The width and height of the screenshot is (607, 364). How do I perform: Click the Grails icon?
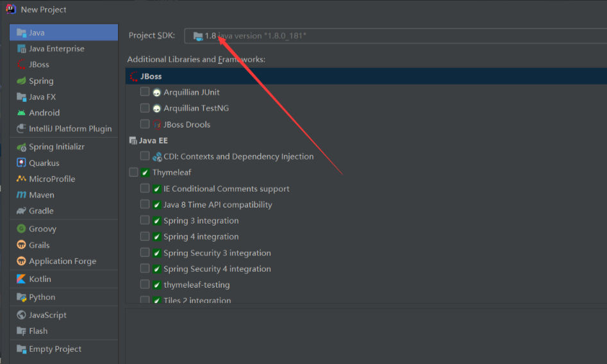coord(21,245)
